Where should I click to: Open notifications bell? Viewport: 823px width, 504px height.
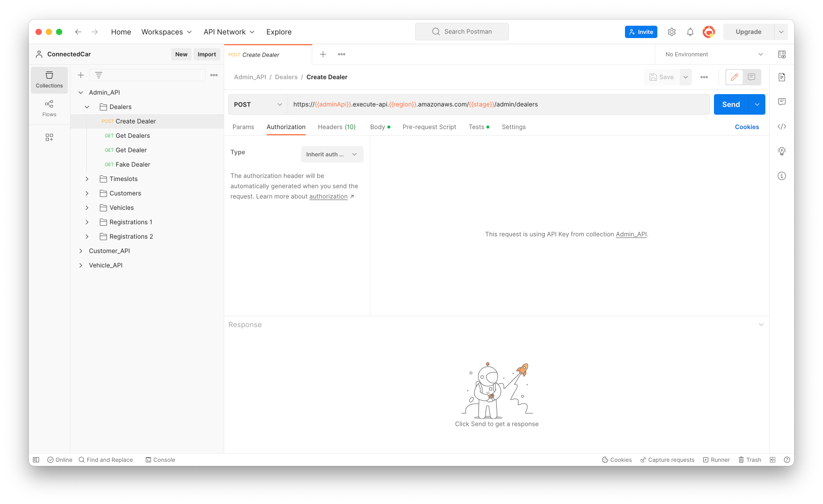(x=690, y=32)
